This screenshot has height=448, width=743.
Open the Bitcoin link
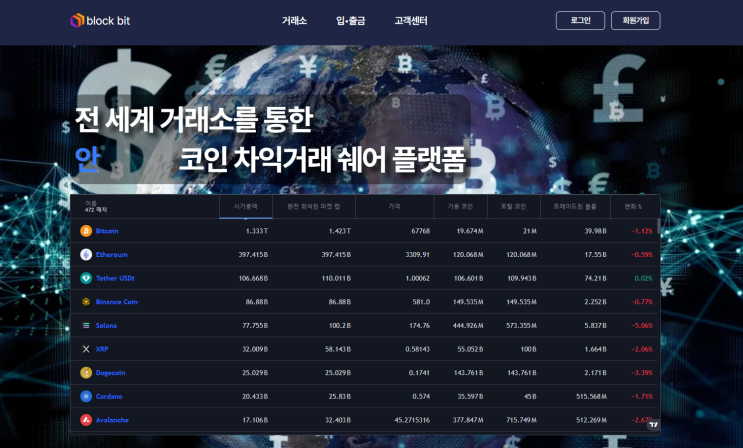click(x=107, y=231)
